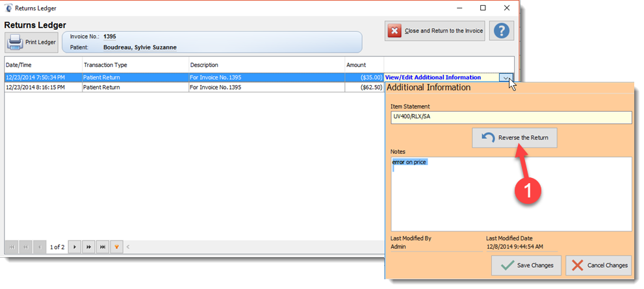The height and width of the screenshot is (289, 644).
Task: Click View/Edit Additional Information link
Action: tap(433, 77)
